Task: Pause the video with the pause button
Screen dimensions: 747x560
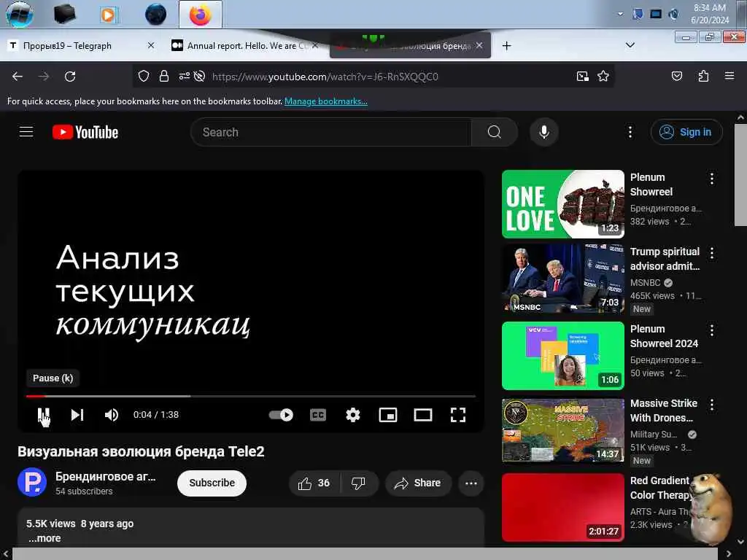Action: click(x=43, y=415)
